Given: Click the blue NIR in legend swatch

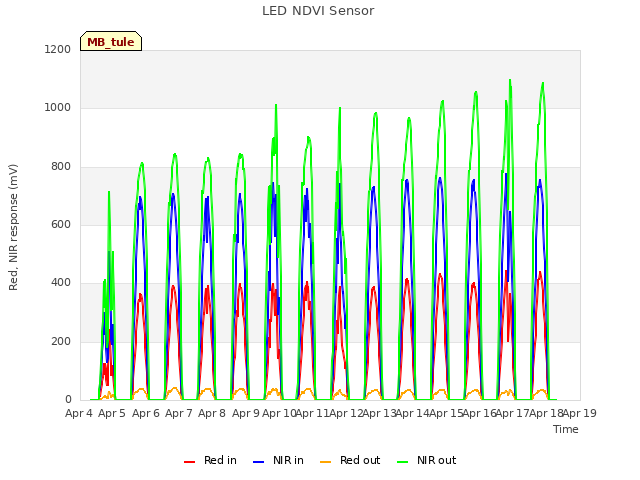Looking at the screenshot, I should [x=258, y=462].
